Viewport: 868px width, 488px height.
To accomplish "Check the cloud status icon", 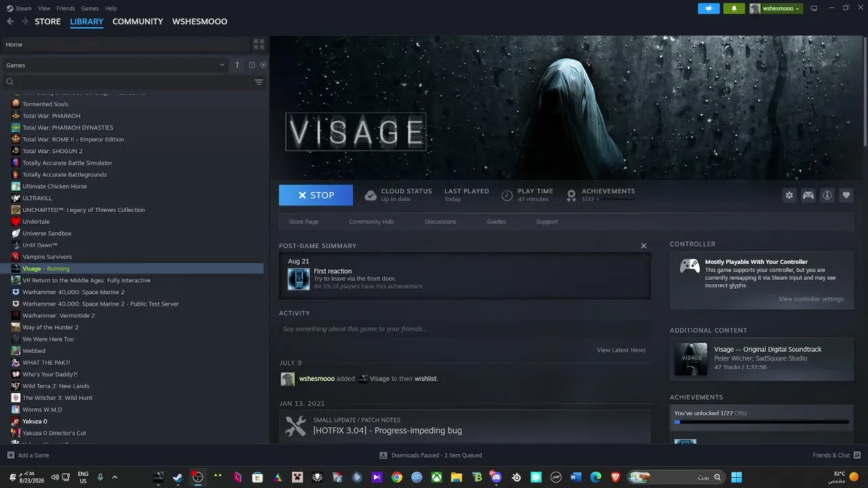I will pyautogui.click(x=370, y=195).
